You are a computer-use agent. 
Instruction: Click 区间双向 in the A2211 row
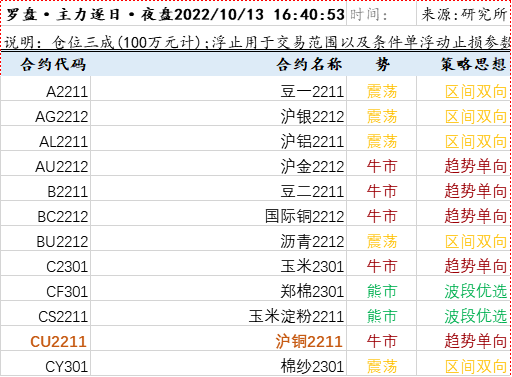[476, 91]
